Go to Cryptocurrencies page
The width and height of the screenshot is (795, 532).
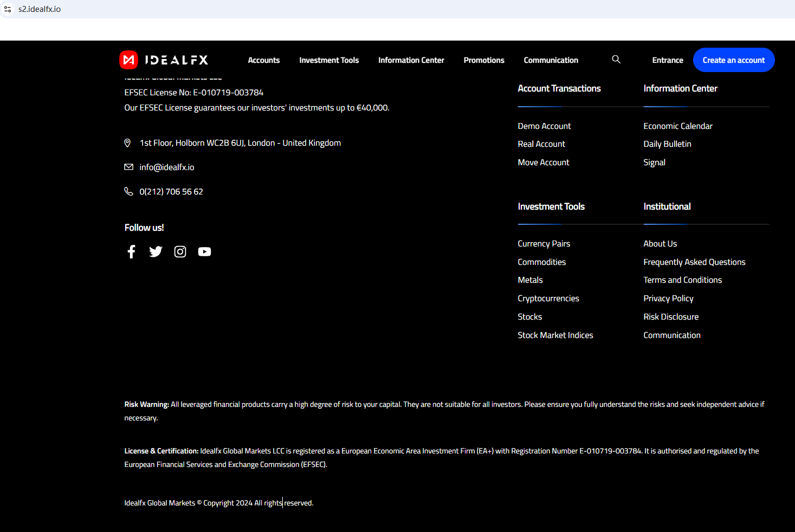tap(548, 299)
